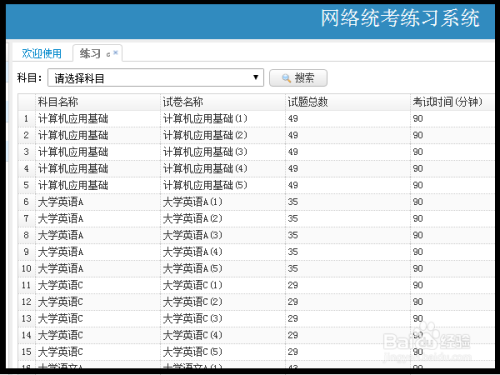The height and width of the screenshot is (375, 500).
Task: Select paper 大学英语A(2)
Action: click(193, 219)
